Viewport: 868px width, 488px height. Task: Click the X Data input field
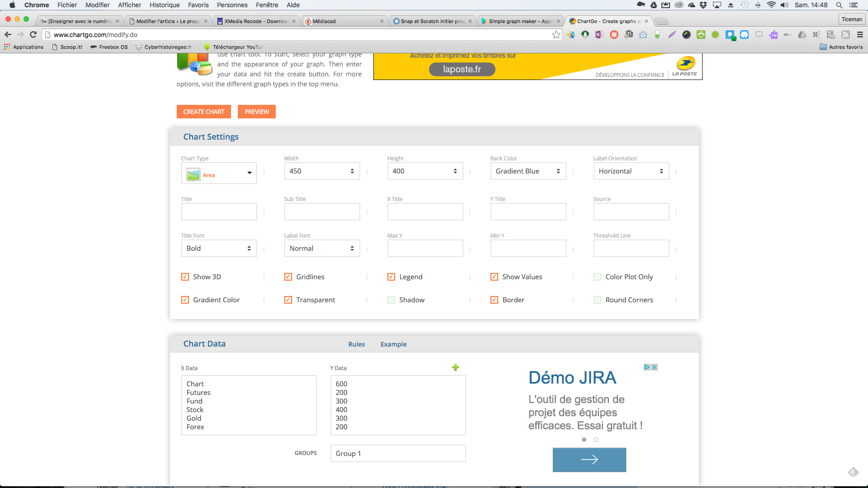249,405
